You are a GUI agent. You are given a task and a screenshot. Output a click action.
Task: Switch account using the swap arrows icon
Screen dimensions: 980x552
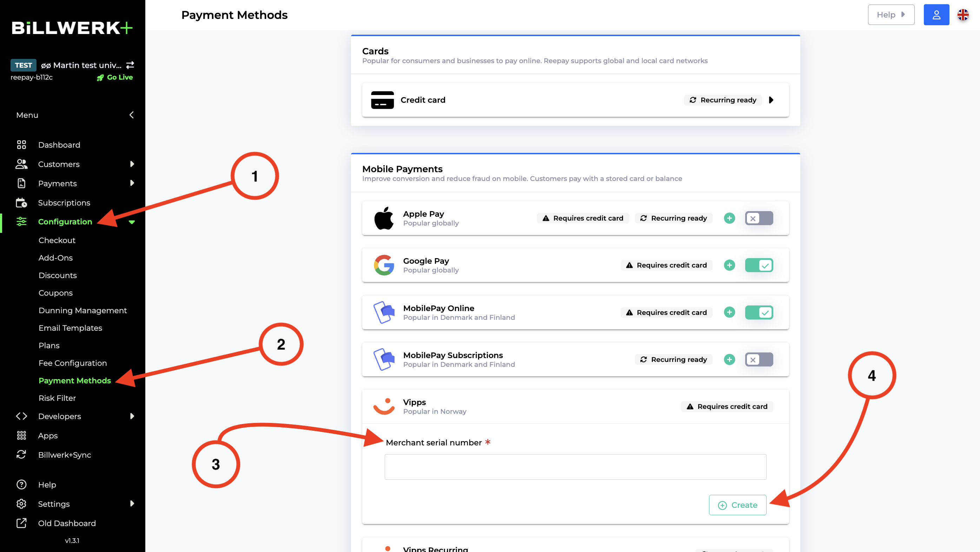tap(130, 65)
